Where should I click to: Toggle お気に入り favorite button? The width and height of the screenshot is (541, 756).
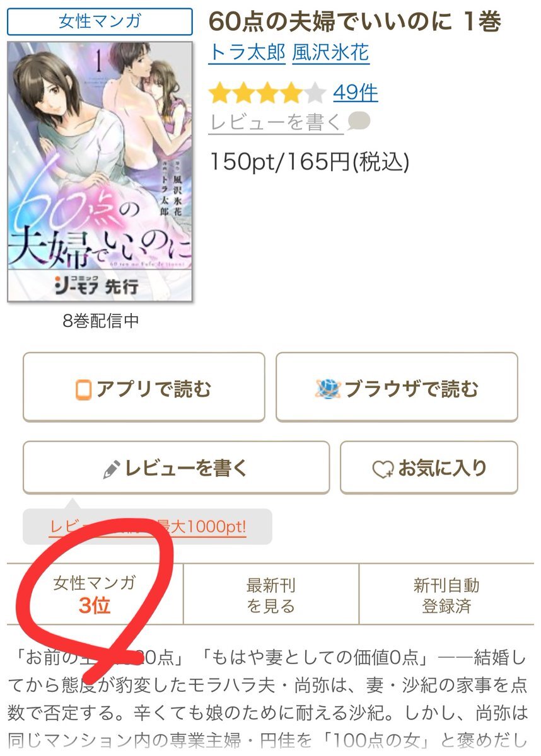429,467
